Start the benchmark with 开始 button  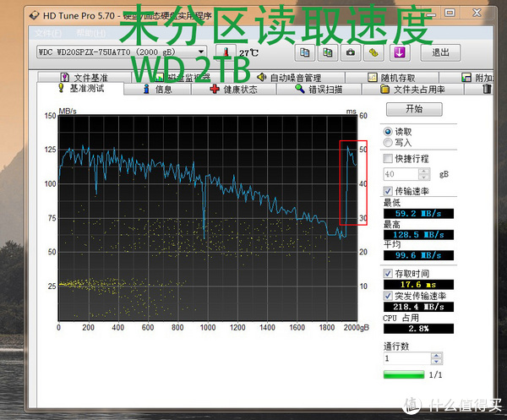[x=414, y=109]
